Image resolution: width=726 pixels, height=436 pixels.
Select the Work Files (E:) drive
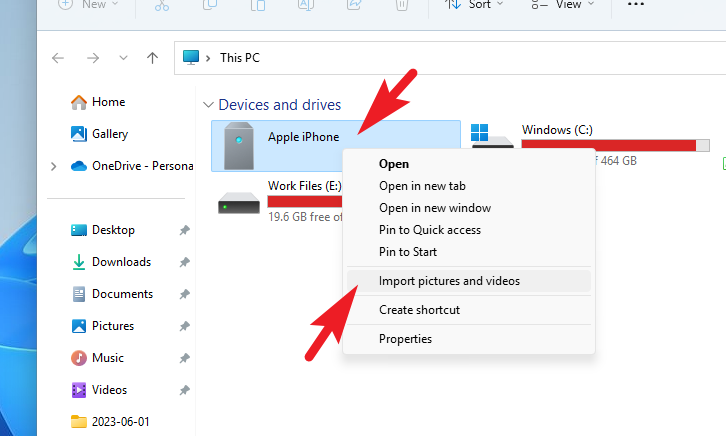tap(280, 202)
